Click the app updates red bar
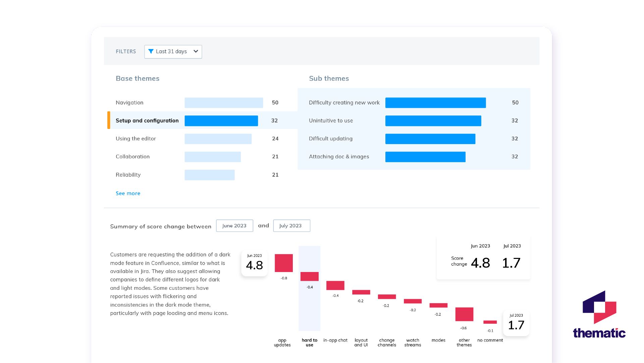This screenshot has width=644, height=363. point(283,263)
